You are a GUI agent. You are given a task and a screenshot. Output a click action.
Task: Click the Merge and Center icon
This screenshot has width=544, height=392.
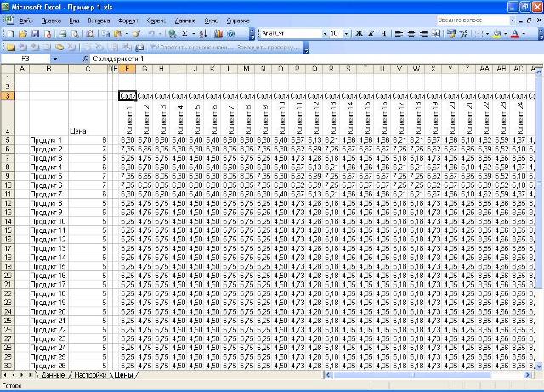436,34
